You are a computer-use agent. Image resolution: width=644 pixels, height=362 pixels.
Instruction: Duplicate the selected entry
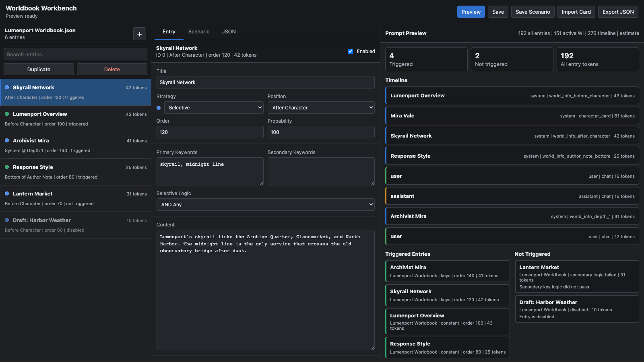(39, 69)
